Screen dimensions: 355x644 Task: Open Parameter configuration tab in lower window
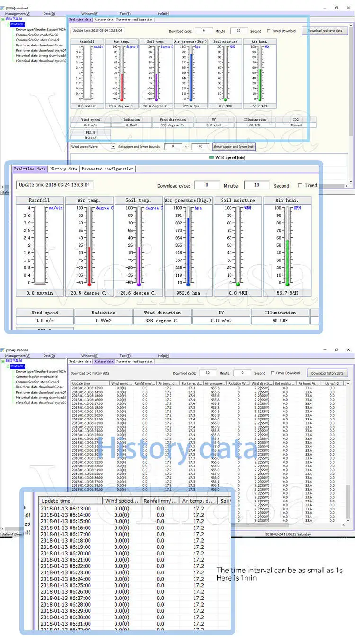(x=134, y=361)
